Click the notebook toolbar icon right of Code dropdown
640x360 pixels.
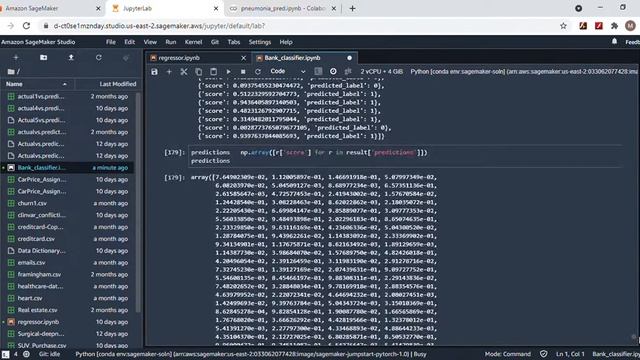(318, 71)
